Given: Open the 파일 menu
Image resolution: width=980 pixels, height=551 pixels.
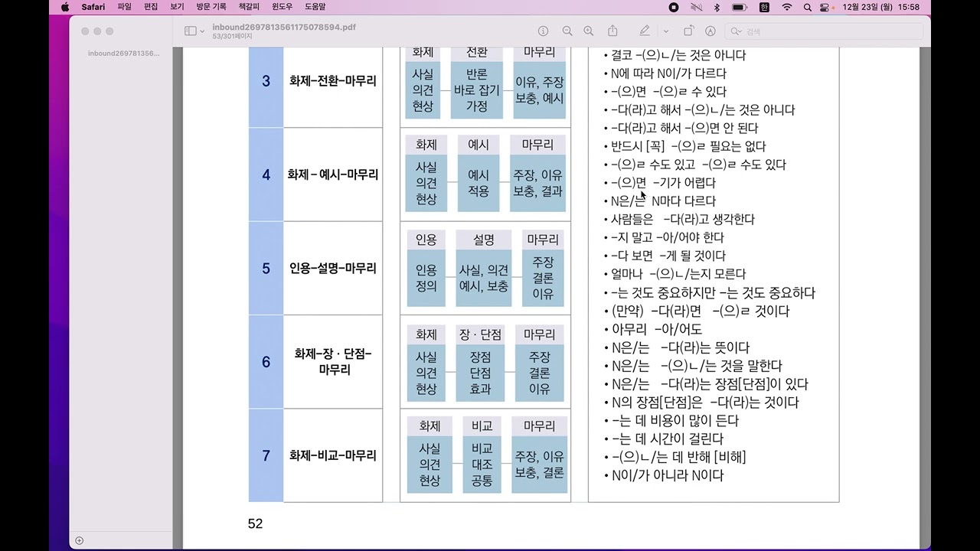Looking at the screenshot, I should (x=124, y=7).
